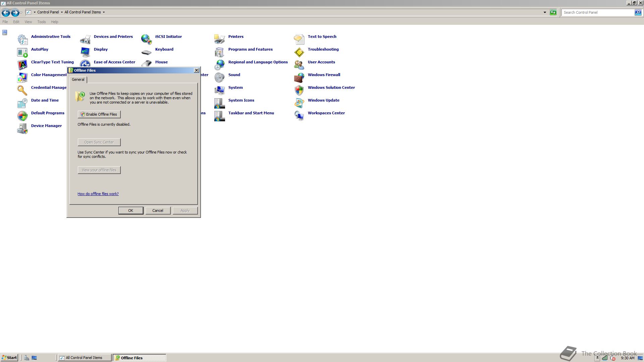Open the Credential Manager key icon
This screenshot has height=362, width=644.
click(x=22, y=90)
